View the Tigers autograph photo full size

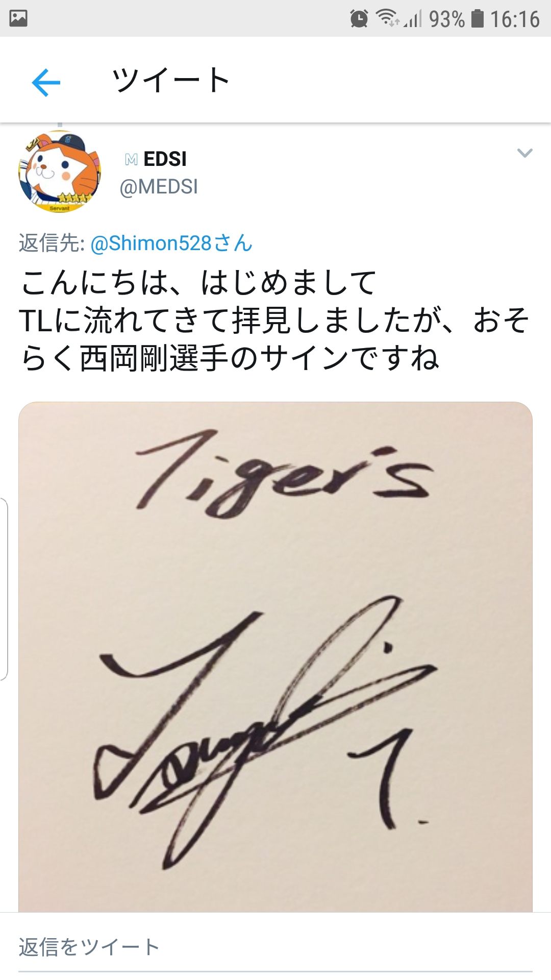point(275,657)
